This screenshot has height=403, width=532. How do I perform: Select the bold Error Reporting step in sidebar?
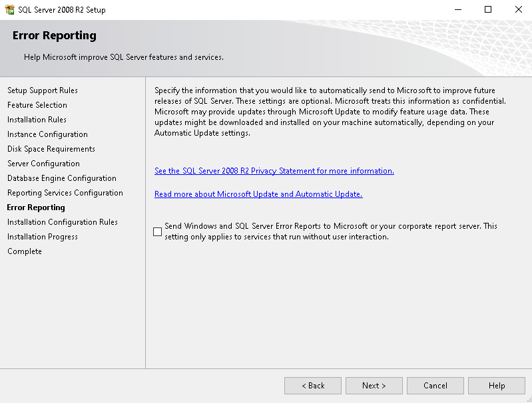tap(36, 207)
